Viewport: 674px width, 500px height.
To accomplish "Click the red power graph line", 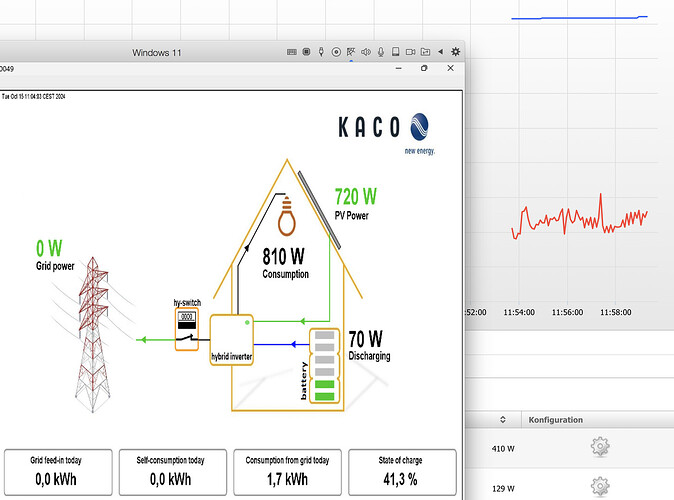I will tap(579, 217).
